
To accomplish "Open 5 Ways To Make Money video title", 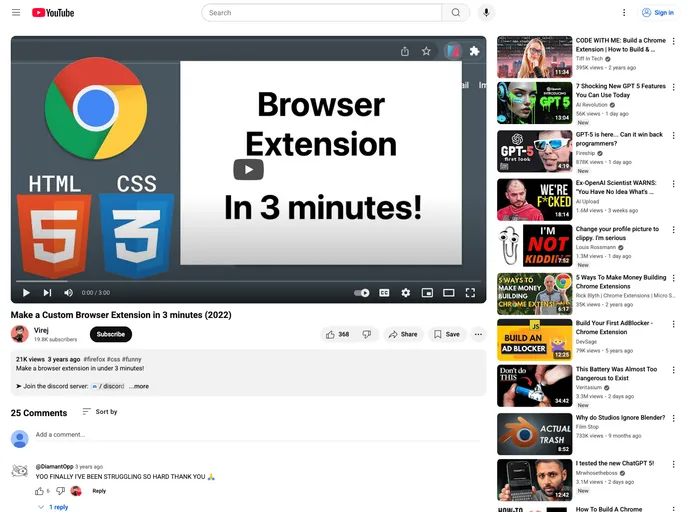I will 621,282.
